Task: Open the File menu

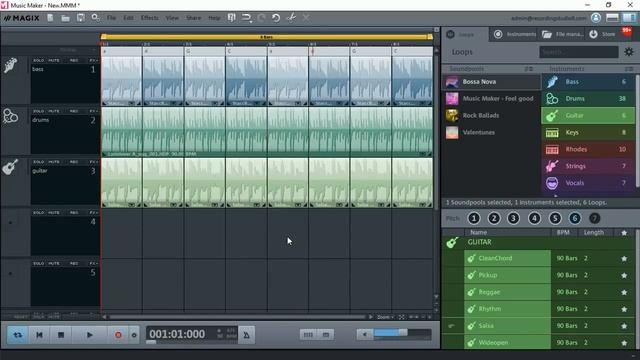Action: (x=111, y=18)
